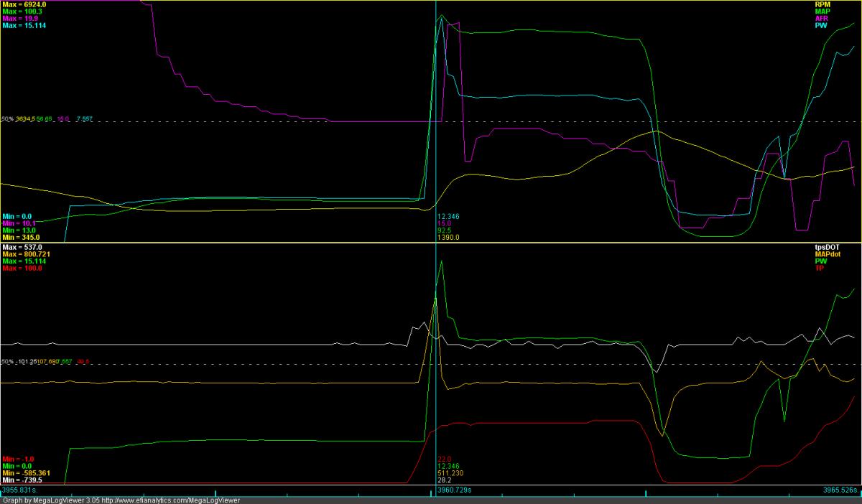Click the magenta "Max = 19.9" AFR label

[x=20, y=18]
